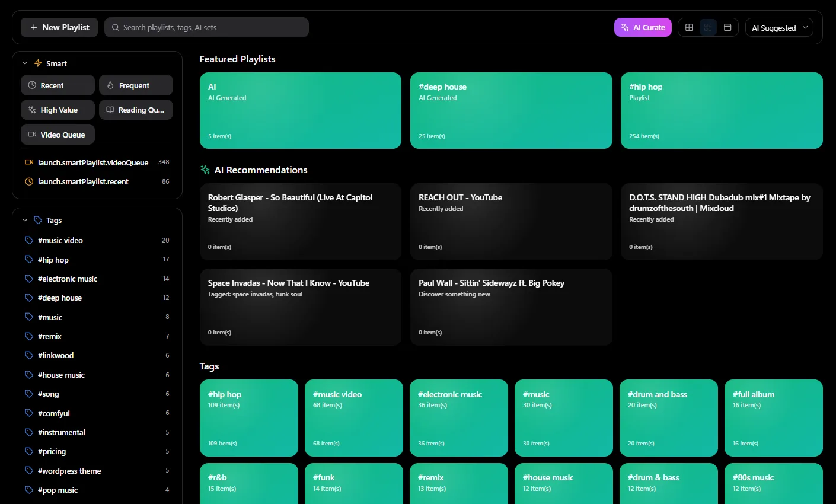This screenshot has width=836, height=504.
Task: Open the #80s music tag card
Action: tap(774, 484)
